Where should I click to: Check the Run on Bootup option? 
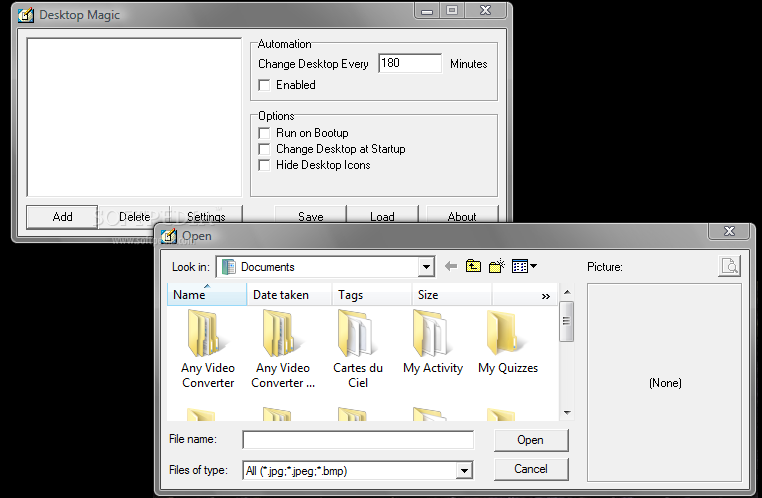264,133
